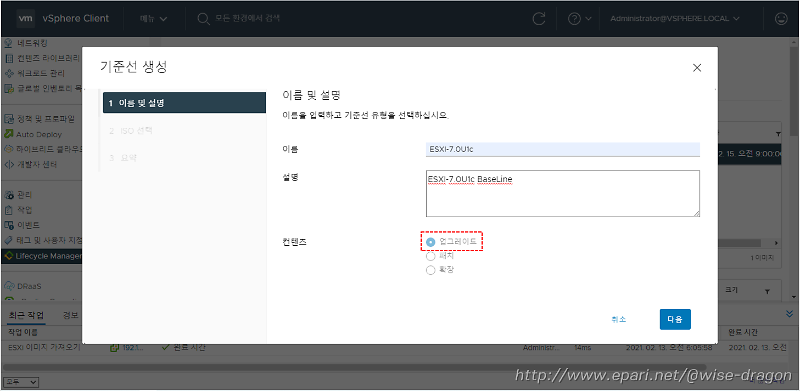Click the search magnifier icon

pyautogui.click(x=203, y=19)
